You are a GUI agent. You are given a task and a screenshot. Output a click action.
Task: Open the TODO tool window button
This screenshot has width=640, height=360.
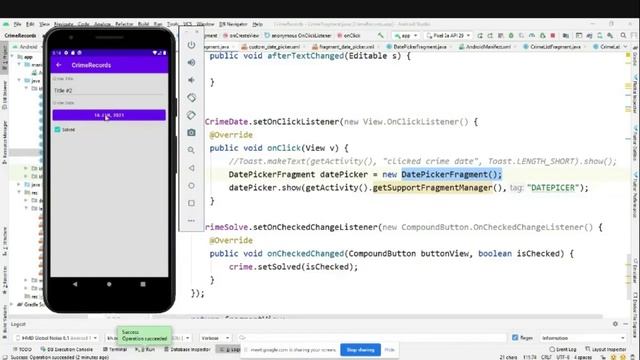(22, 349)
